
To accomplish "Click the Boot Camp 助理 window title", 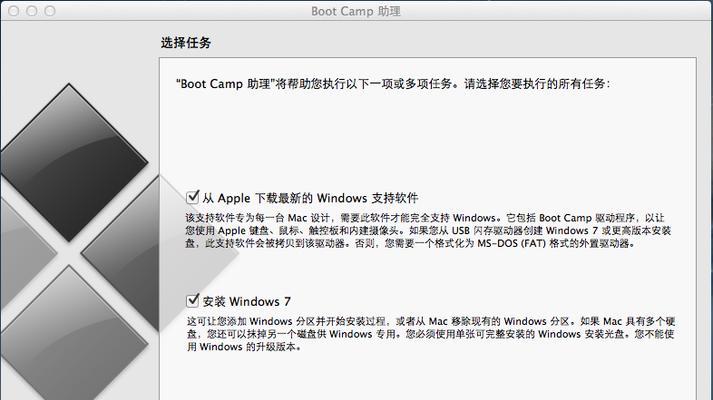I will (x=356, y=11).
